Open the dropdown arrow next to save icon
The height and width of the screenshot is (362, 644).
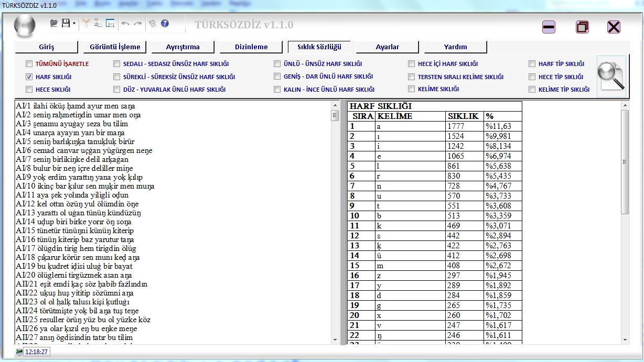(x=74, y=24)
